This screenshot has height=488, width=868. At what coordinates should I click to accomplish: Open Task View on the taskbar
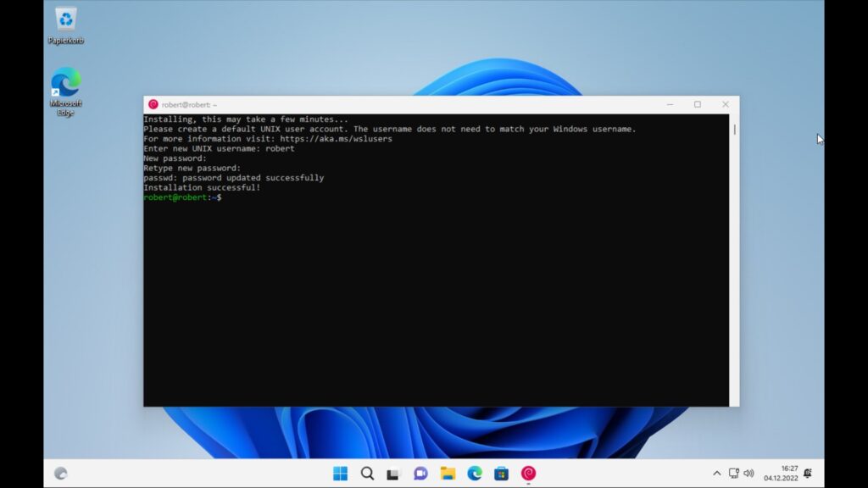tap(393, 474)
